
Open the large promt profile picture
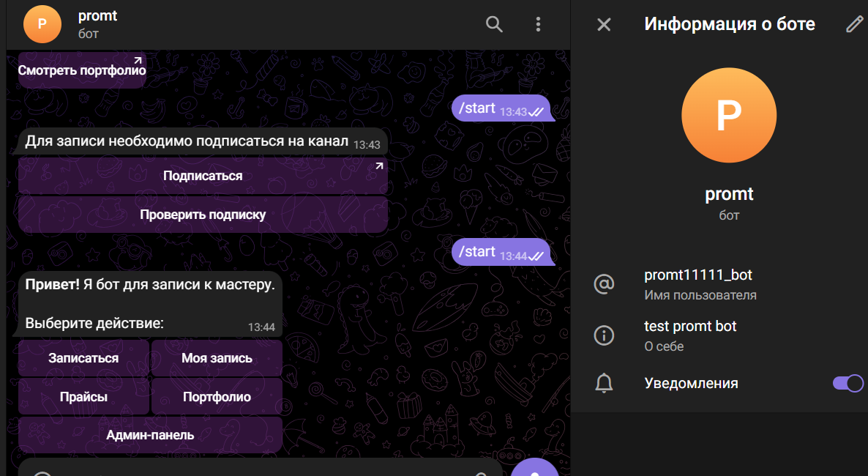pos(728,115)
